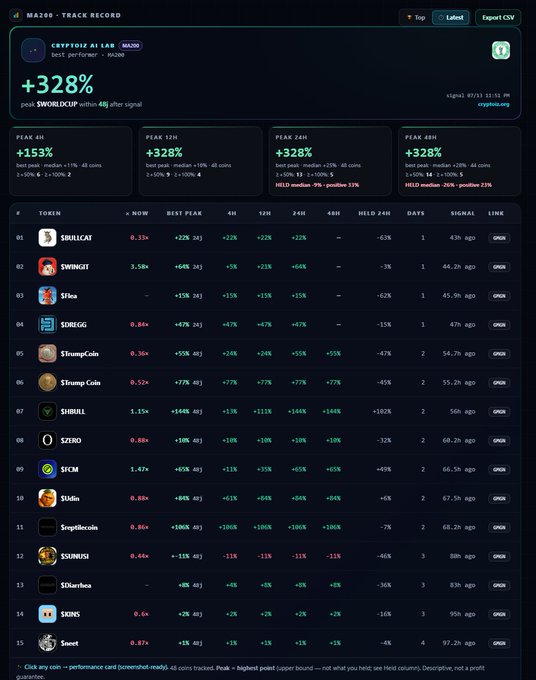Select the PEAK 24H stat card
Viewport: 536px width, 680px height.
[330, 161]
